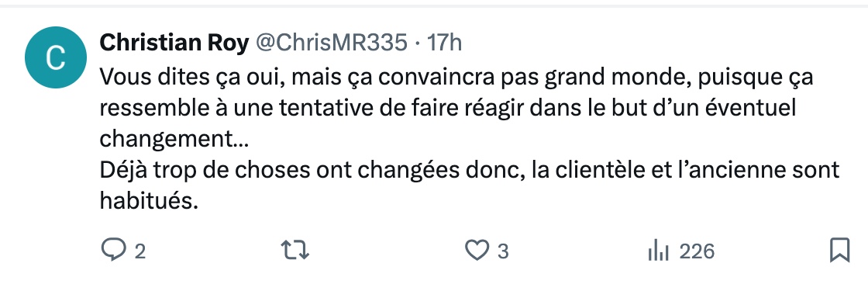
Task: Click the reply count "2"
Action: point(140,252)
